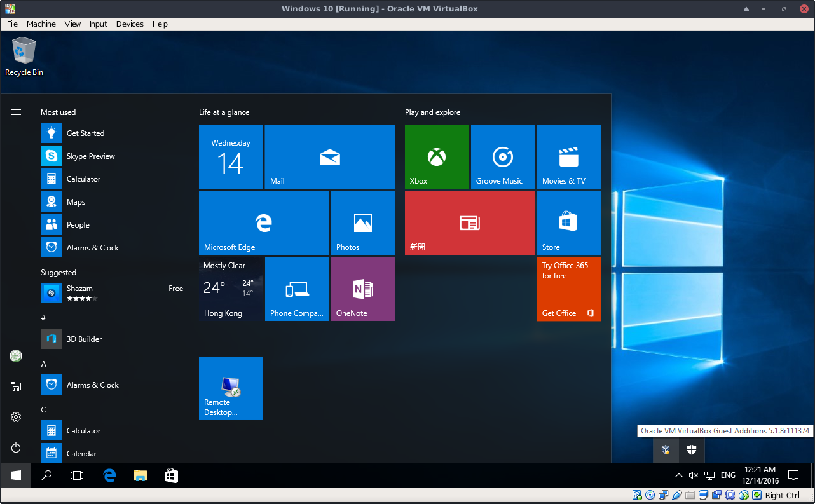The width and height of the screenshot is (815, 504).
Task: Open Calculator in the Most used list
Action: click(x=113, y=179)
